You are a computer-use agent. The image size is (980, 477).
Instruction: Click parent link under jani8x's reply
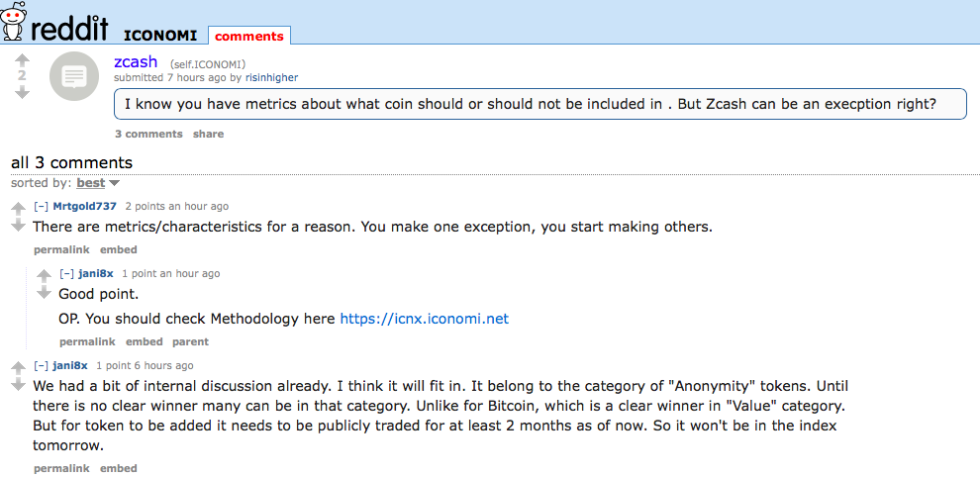[191, 342]
